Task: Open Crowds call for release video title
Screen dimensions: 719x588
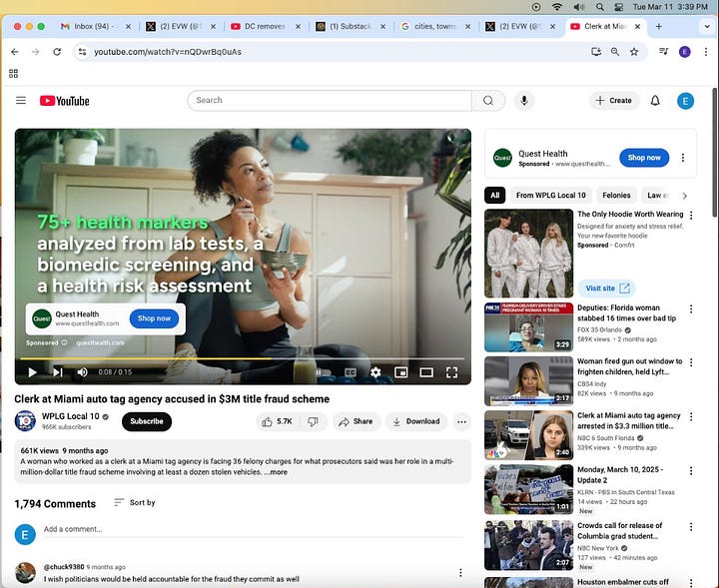Action: point(619,531)
